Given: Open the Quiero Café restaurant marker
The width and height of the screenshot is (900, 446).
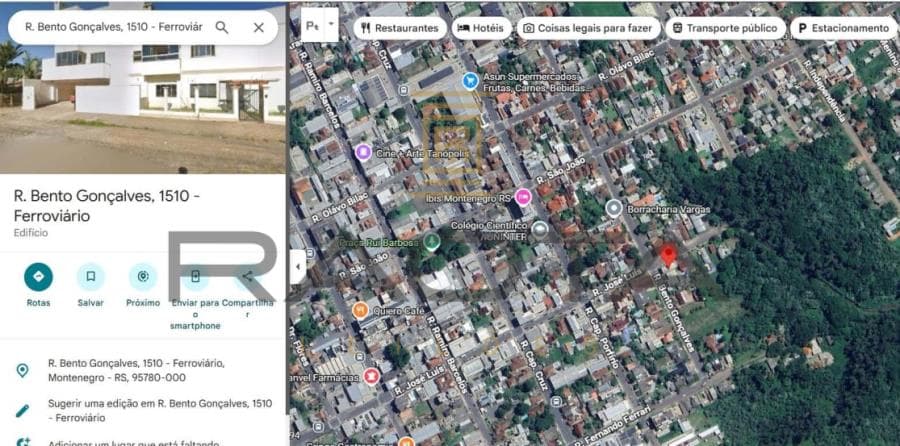Looking at the screenshot, I should click(x=360, y=311).
